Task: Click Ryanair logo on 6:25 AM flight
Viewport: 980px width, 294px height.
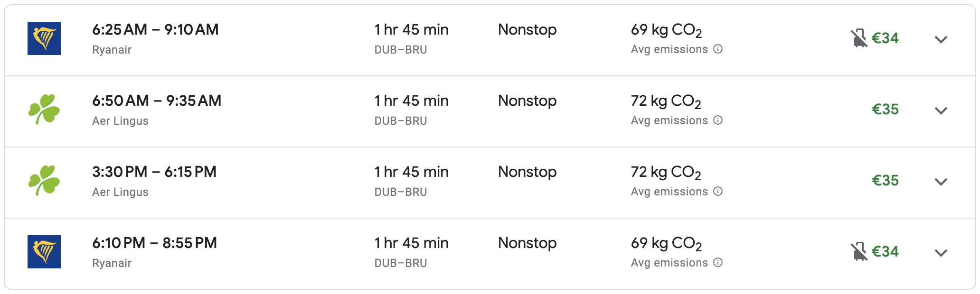Action: click(44, 38)
